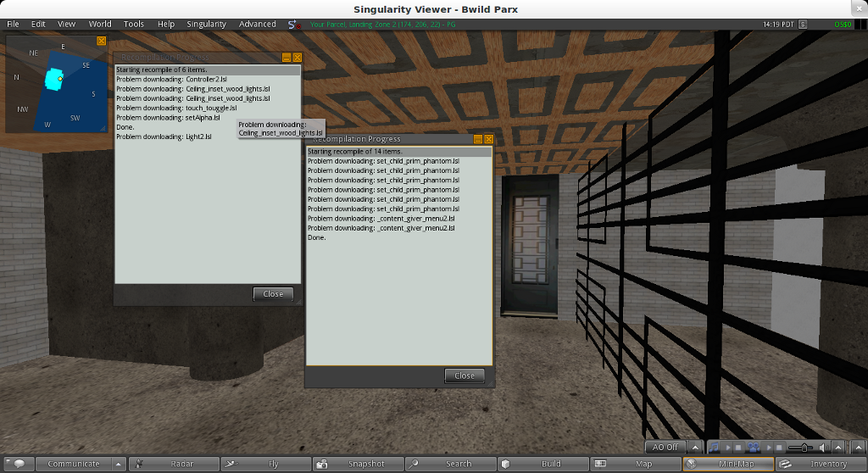Stop parcel media
Viewport: 868px width, 473px height.
(x=779, y=448)
